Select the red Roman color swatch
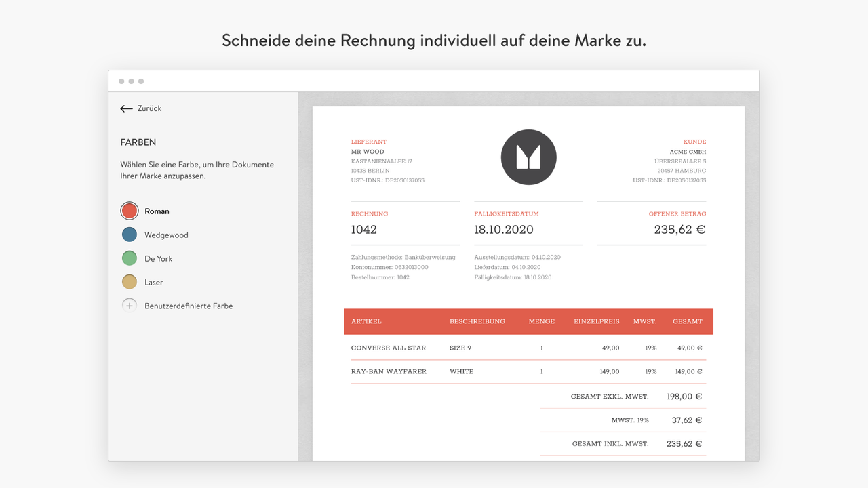 130,211
